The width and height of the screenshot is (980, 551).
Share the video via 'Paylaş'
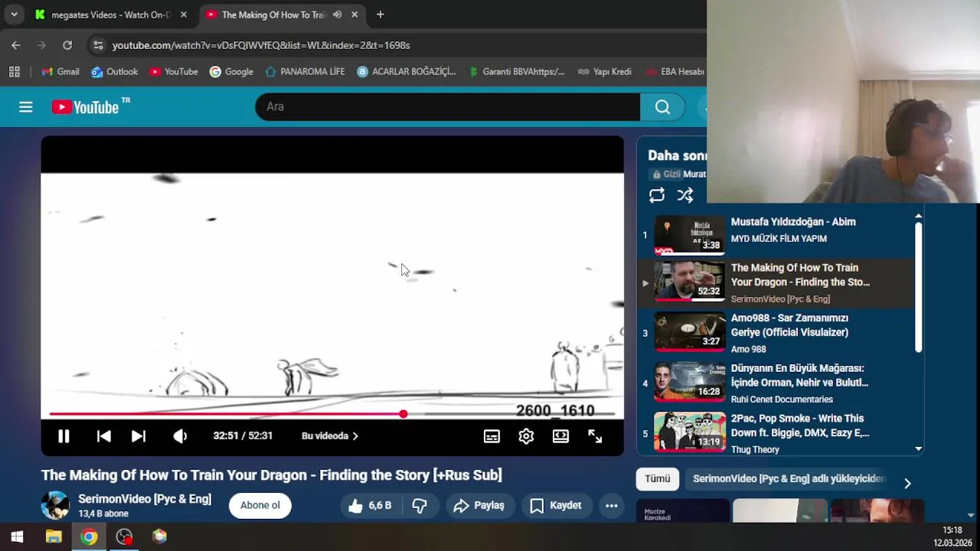[x=479, y=505]
